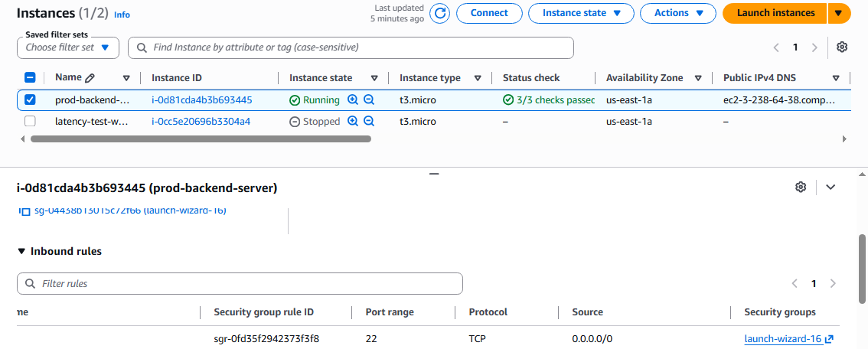Viewport: 868px width, 349px height.
Task: Click TCP protocol cell
Action: click(478, 339)
